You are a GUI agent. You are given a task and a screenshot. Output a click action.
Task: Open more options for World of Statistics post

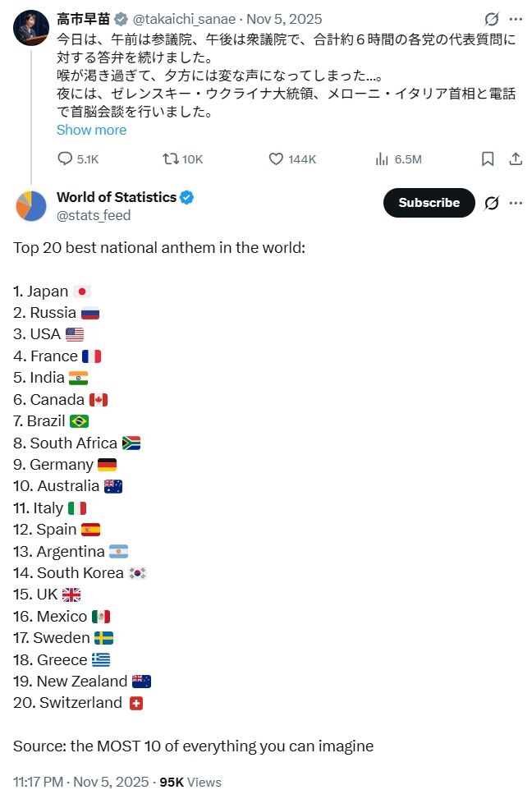516,203
